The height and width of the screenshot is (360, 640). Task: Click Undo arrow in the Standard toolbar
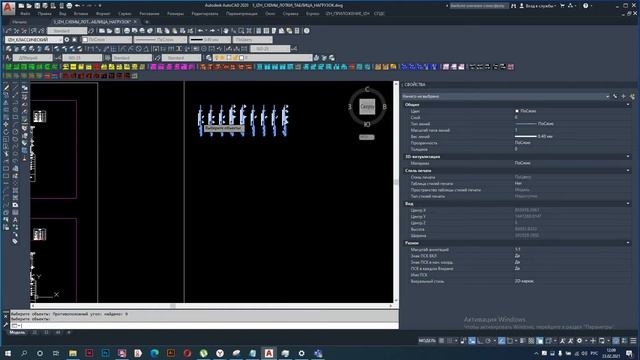click(200, 31)
